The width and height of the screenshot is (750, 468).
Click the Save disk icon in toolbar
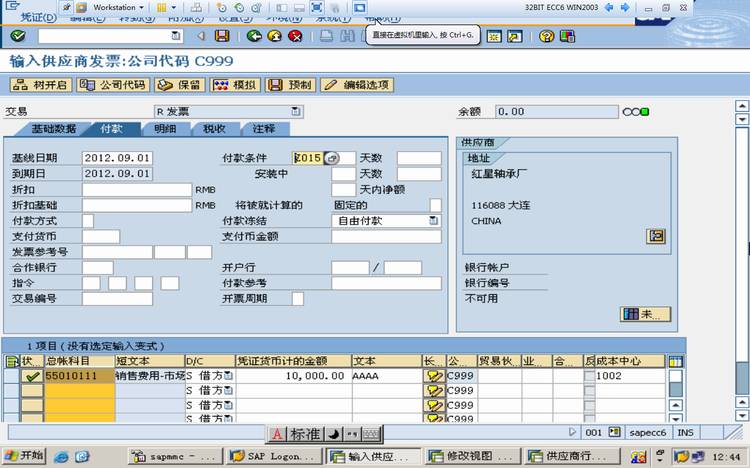click(x=221, y=36)
